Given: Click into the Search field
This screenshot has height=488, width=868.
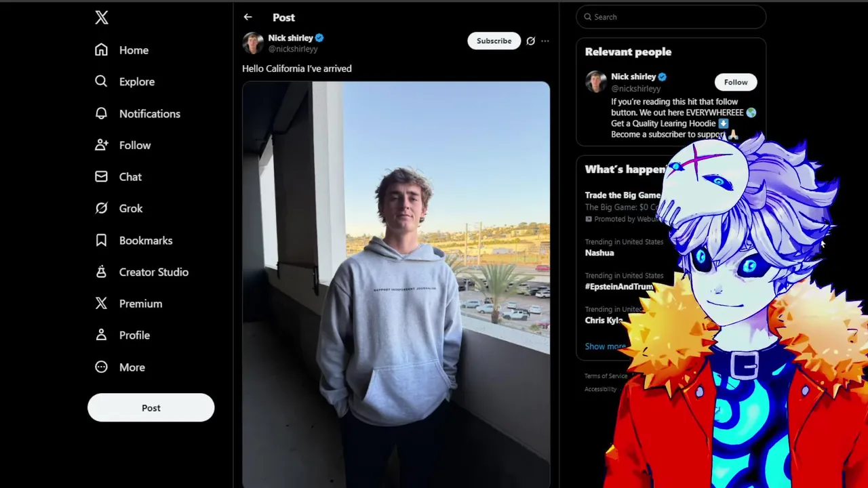Looking at the screenshot, I should tap(671, 17).
